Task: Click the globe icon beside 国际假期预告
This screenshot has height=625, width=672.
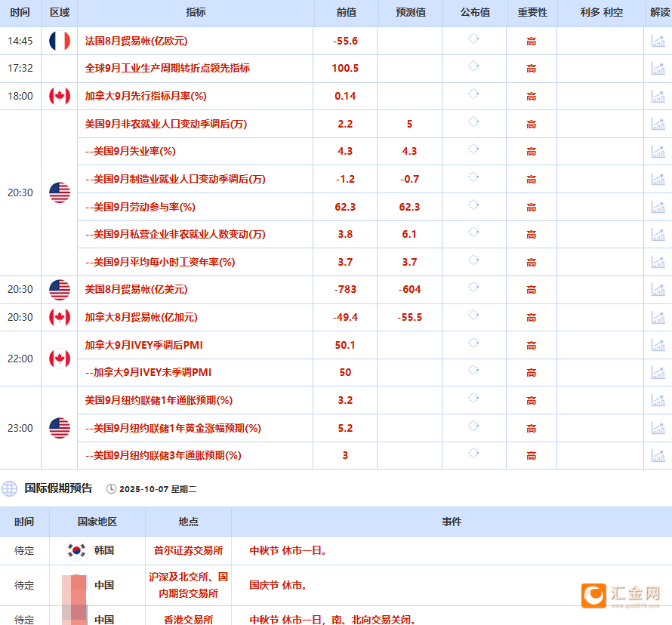Action: point(10,488)
